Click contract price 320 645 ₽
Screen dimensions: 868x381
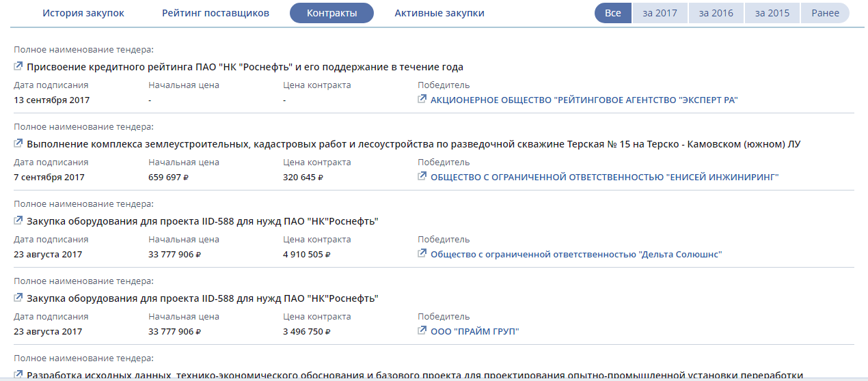coord(303,177)
